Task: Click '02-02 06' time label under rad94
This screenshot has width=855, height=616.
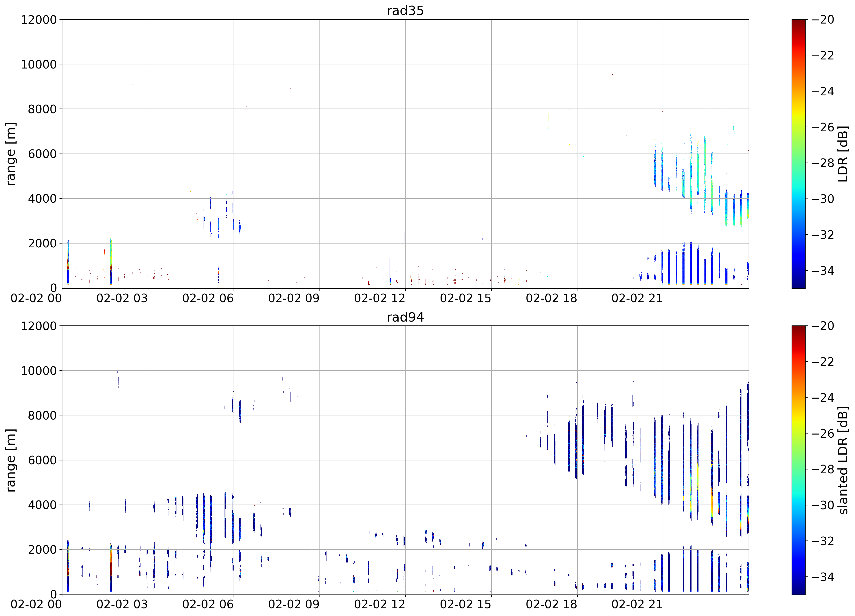Action: coord(208,605)
